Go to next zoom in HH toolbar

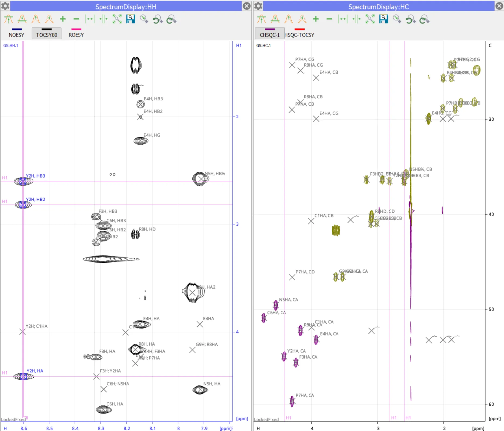click(x=171, y=19)
